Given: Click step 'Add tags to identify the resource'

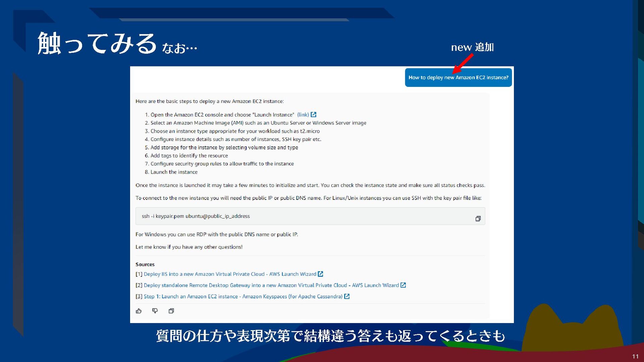Looking at the screenshot, I should tap(186, 156).
